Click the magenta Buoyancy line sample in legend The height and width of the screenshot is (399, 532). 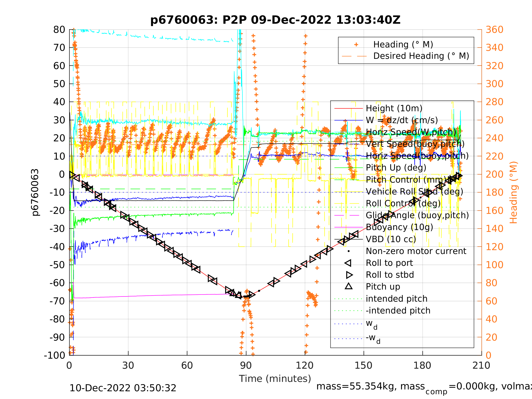pos(349,227)
